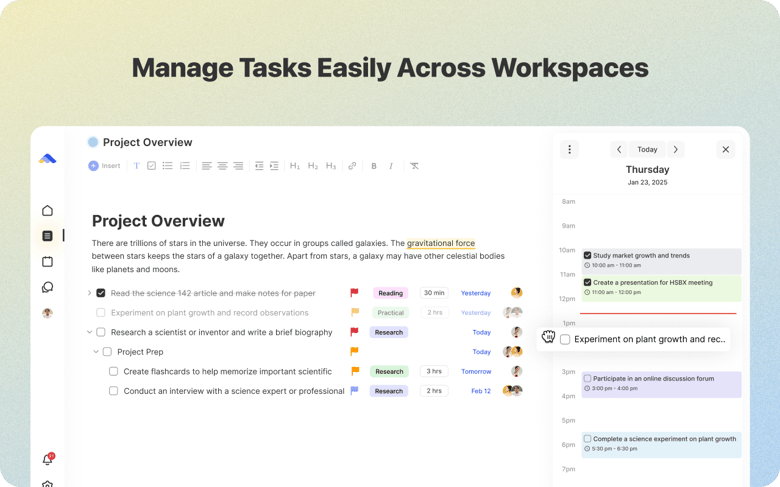Check off 'Create flashcards' task

(114, 372)
